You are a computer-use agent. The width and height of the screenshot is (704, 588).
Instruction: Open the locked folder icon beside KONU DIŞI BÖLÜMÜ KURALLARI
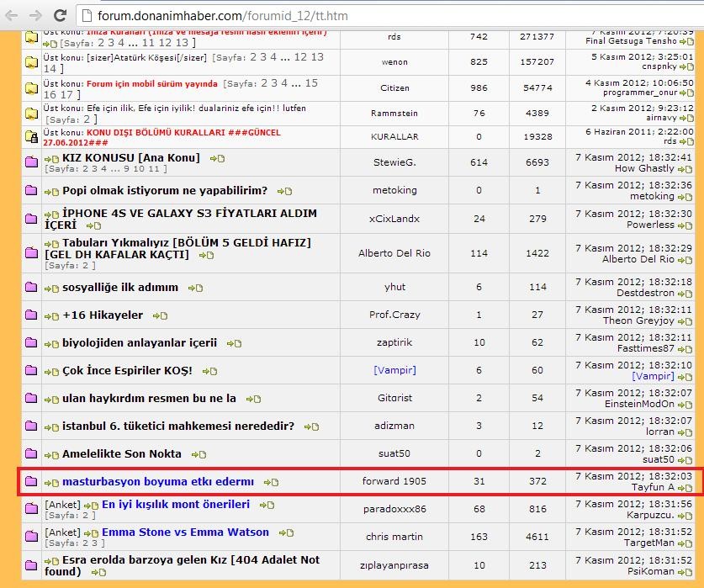coord(31,136)
